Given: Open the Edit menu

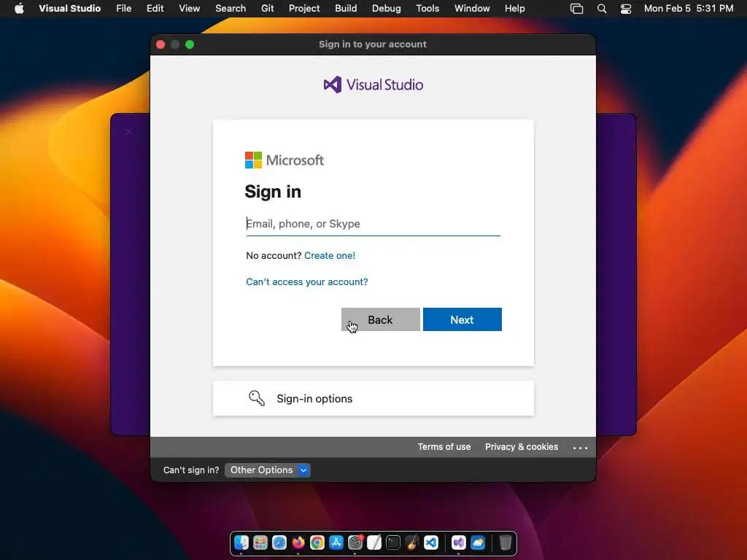Looking at the screenshot, I should tap(155, 8).
